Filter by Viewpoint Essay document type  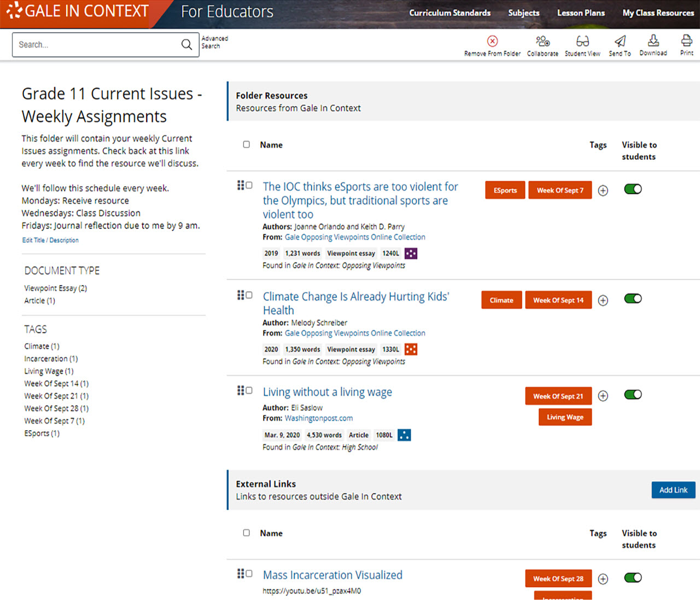(55, 288)
